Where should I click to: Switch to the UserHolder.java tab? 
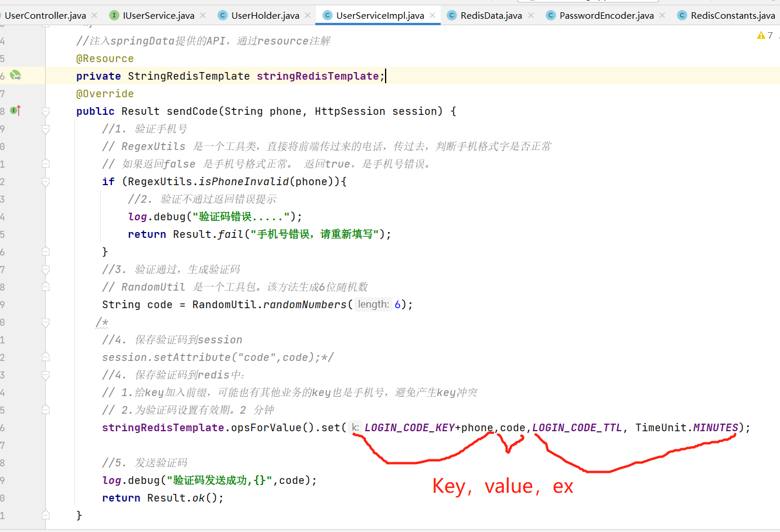[x=264, y=15]
